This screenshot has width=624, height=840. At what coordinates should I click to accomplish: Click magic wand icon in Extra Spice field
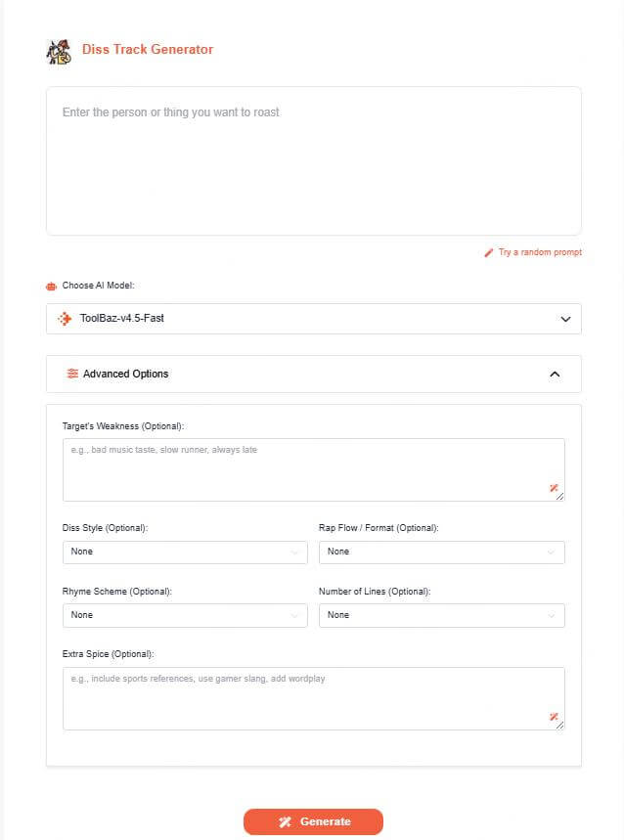pos(554,717)
